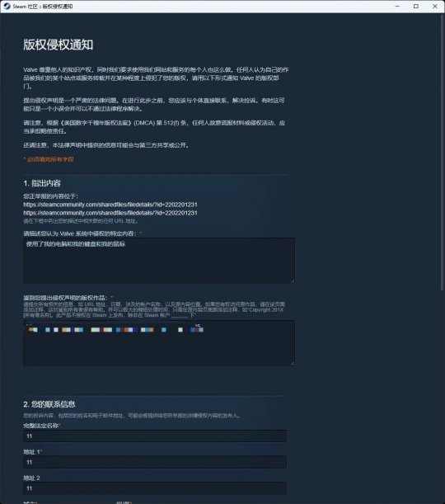Screen dimensions: 445x504
Task: Grab the resize handle of the infringing-content text area
Action: point(293,281)
